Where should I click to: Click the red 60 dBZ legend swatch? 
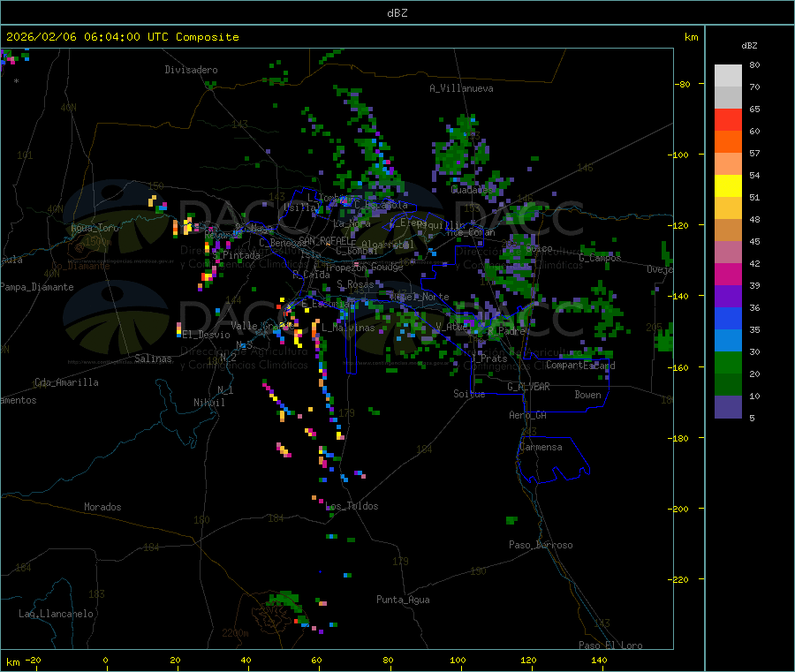pos(728,119)
